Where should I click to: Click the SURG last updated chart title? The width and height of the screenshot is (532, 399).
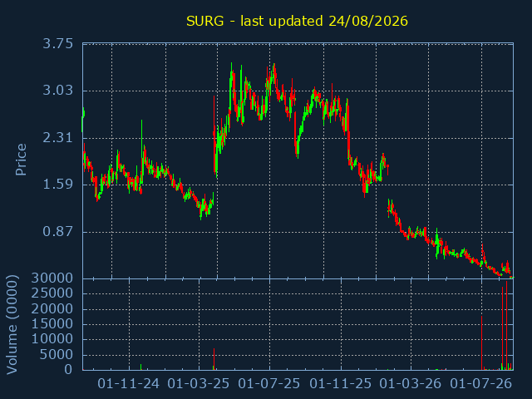(x=297, y=21)
